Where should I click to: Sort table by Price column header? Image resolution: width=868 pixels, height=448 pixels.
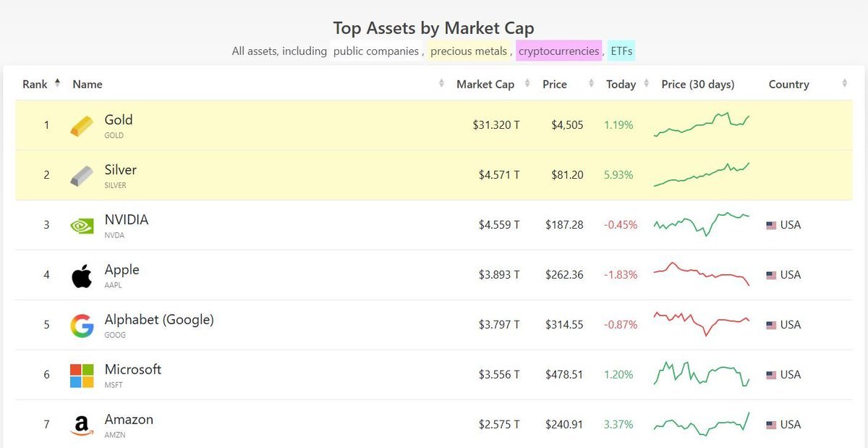pos(555,84)
